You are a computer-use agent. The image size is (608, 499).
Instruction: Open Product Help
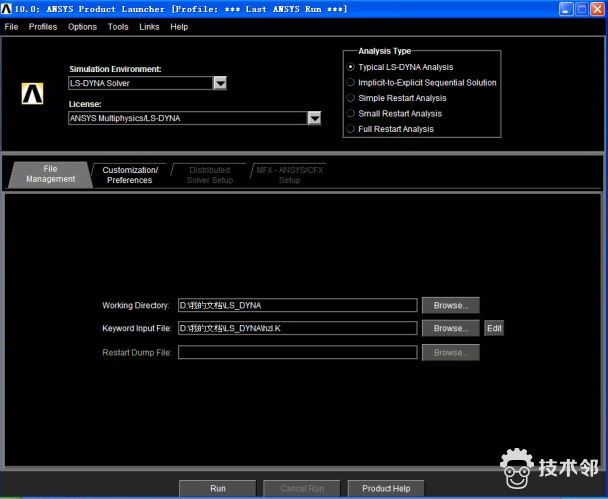tap(385, 488)
